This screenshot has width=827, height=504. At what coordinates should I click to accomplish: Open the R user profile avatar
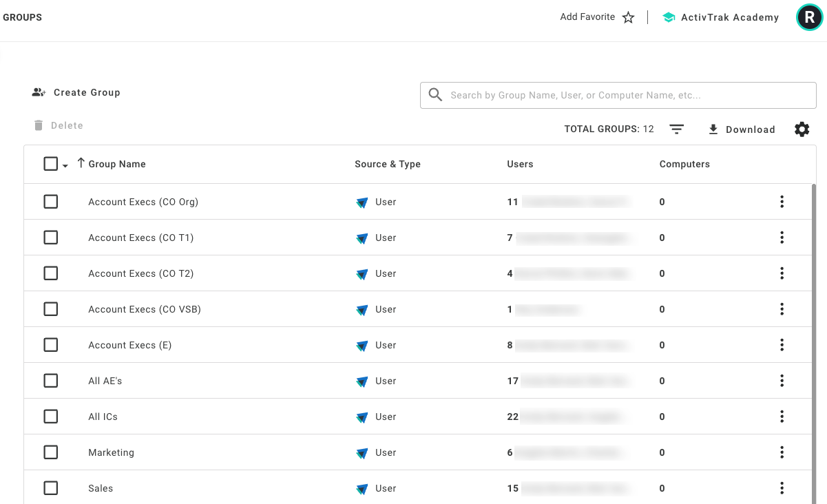809,18
